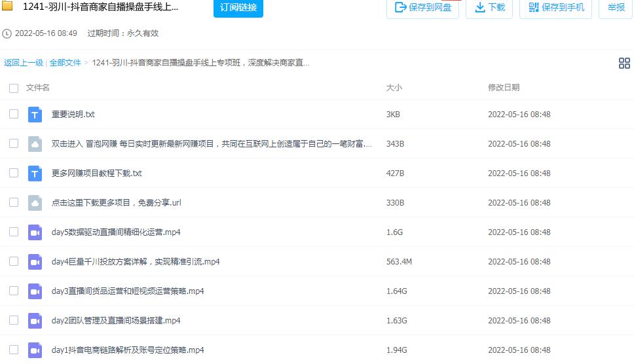The width and height of the screenshot is (634, 364).
Task: Check the box for 重要说明.txt
Action: (14, 114)
